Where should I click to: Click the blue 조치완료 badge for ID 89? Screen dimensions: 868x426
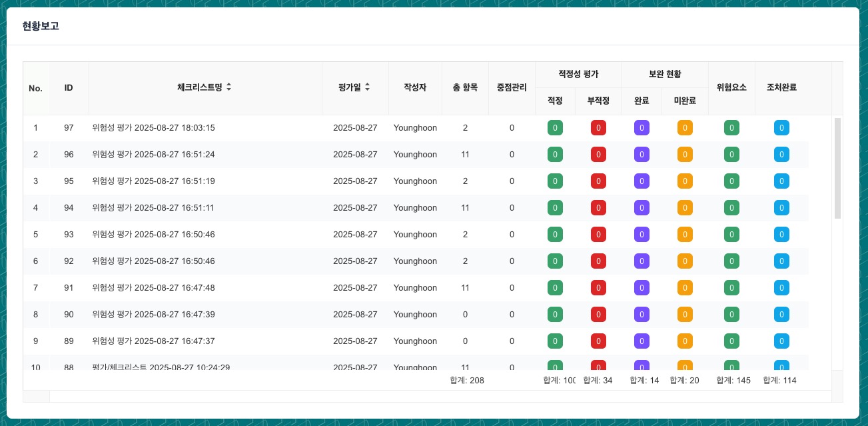pos(781,341)
